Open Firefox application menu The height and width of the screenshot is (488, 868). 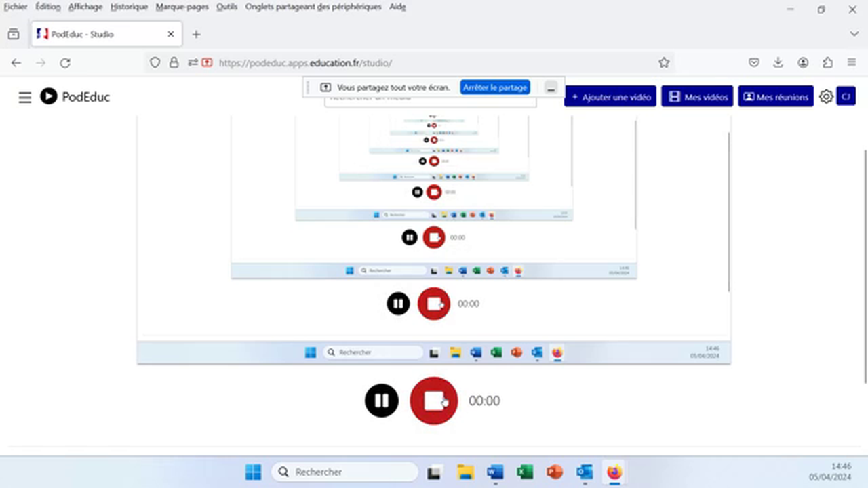[x=852, y=62]
